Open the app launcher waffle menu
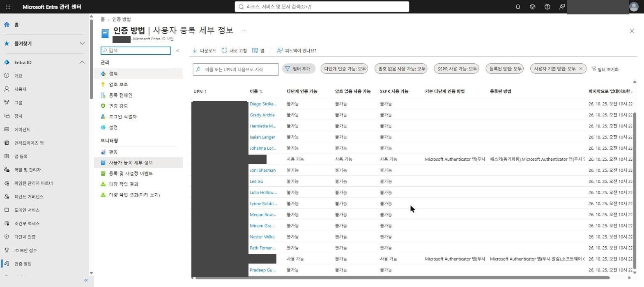This screenshot has width=644, height=287. 8,7
